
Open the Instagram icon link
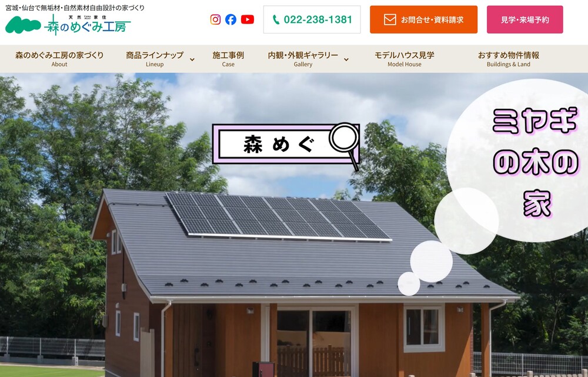point(215,19)
